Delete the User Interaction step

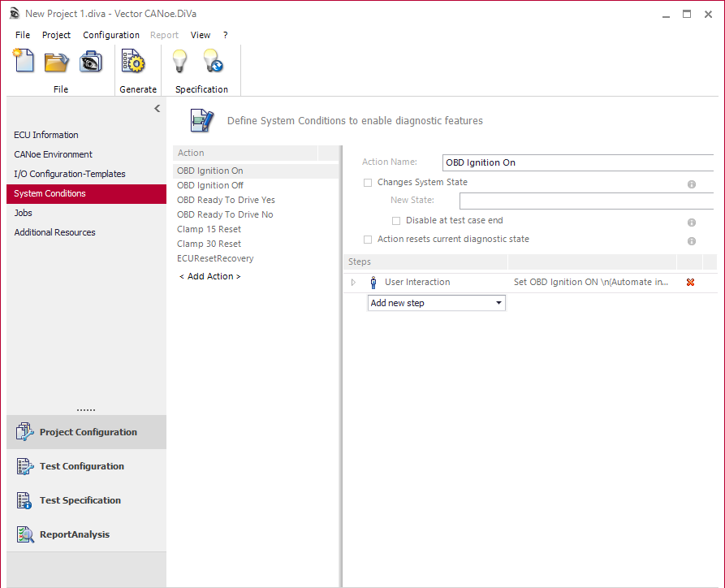(690, 282)
